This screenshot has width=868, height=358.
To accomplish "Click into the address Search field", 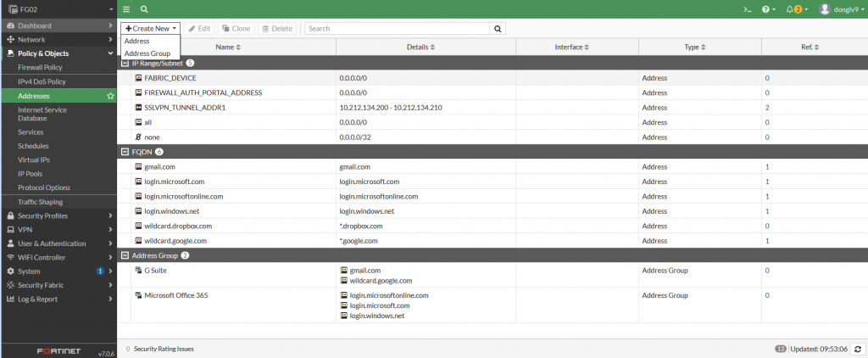I will click(397, 29).
